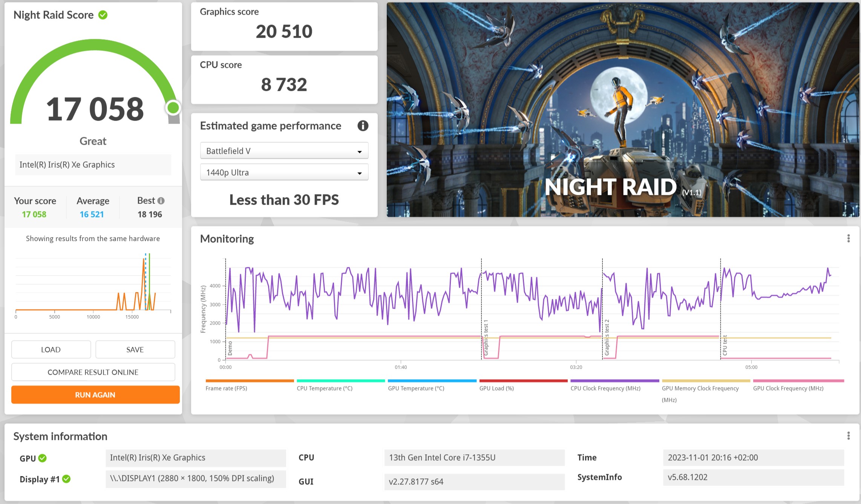Open the Estimated game performance info icon
This screenshot has width=861, height=504.
coord(363,126)
